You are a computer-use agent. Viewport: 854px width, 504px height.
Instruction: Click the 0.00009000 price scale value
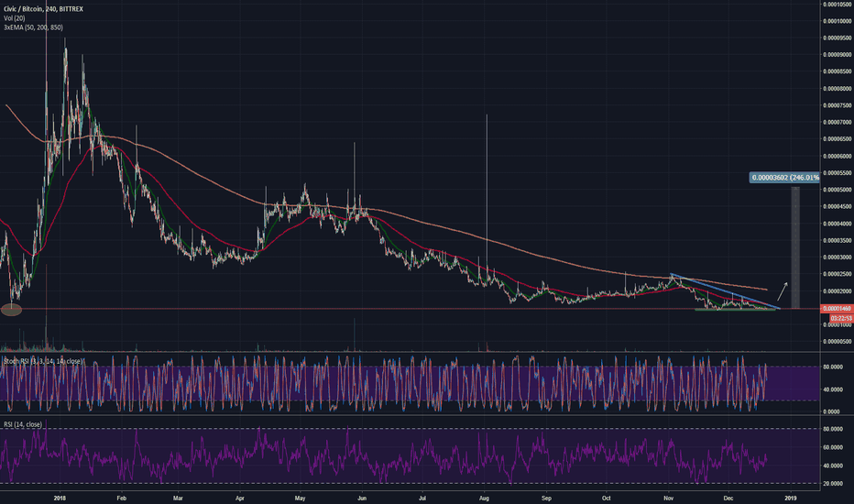pyautogui.click(x=838, y=55)
